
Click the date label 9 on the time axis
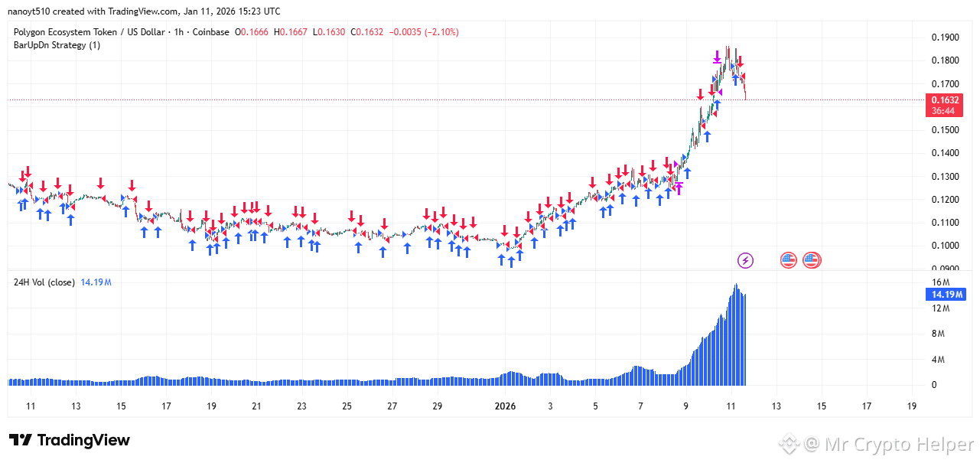[685, 406]
